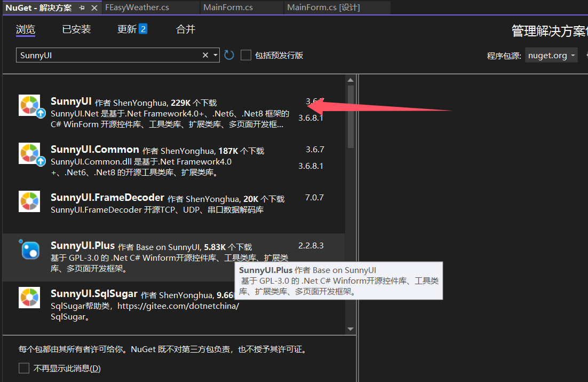Click SunnyUI.Common installed version 3.6.7

pos(315,150)
